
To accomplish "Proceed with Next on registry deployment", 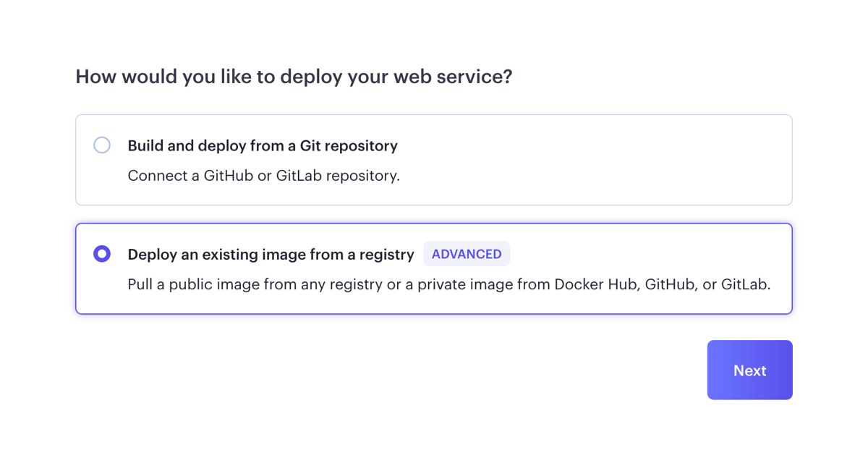I will tap(749, 370).
